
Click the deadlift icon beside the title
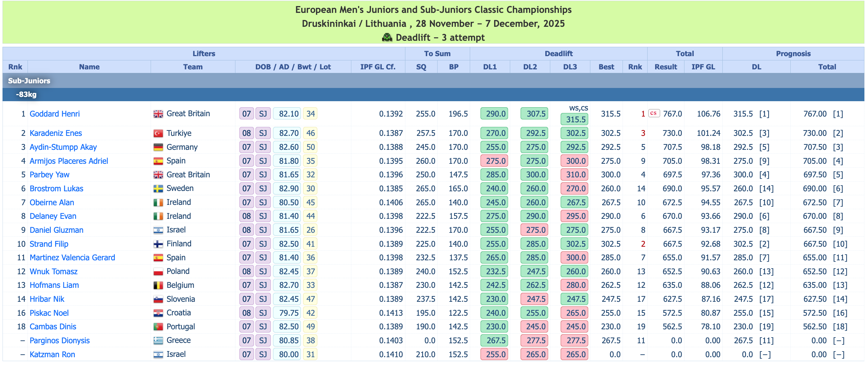387,38
